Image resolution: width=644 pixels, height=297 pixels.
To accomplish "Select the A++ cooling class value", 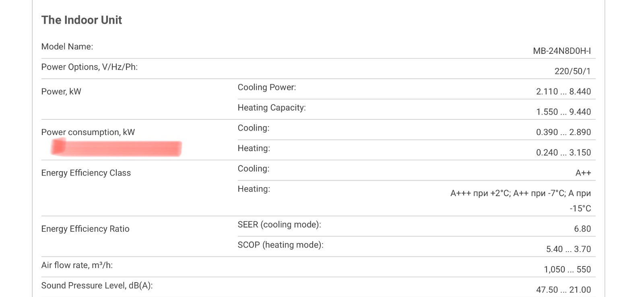I will tap(583, 173).
